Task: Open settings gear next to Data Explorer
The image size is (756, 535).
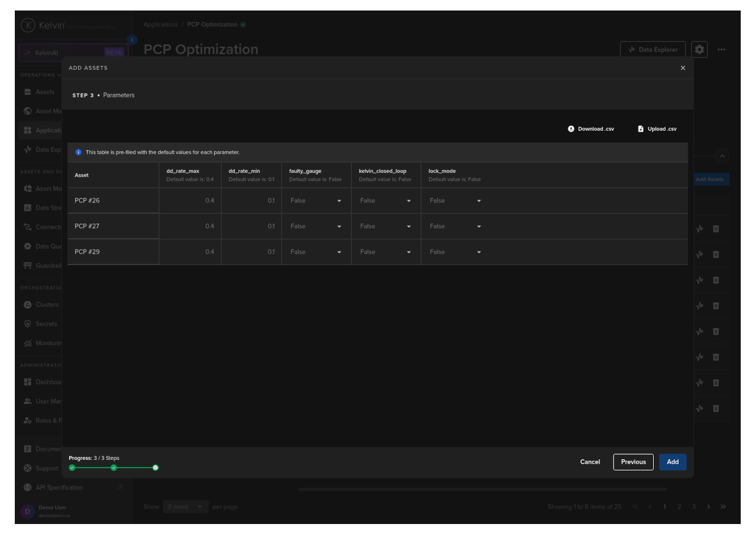Action: click(699, 50)
